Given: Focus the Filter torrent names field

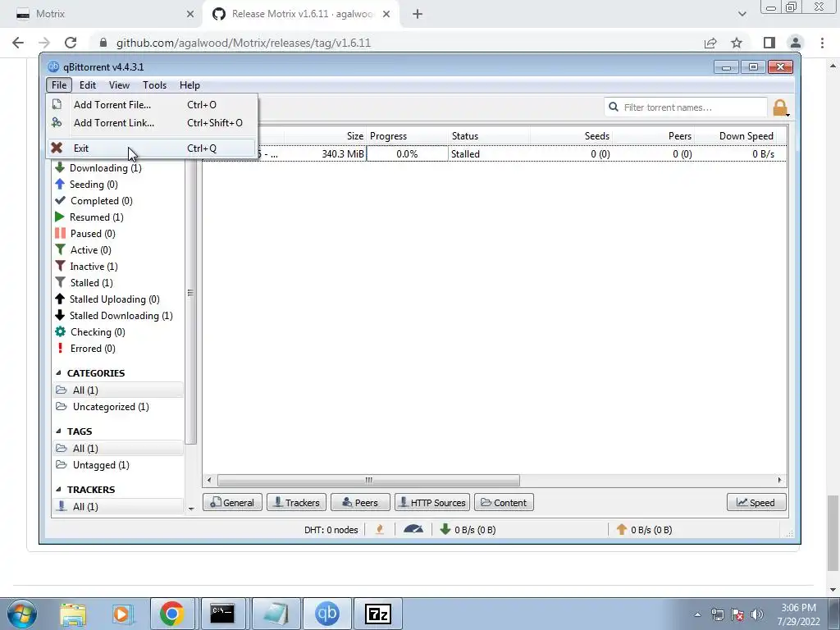Looking at the screenshot, I should [687, 107].
